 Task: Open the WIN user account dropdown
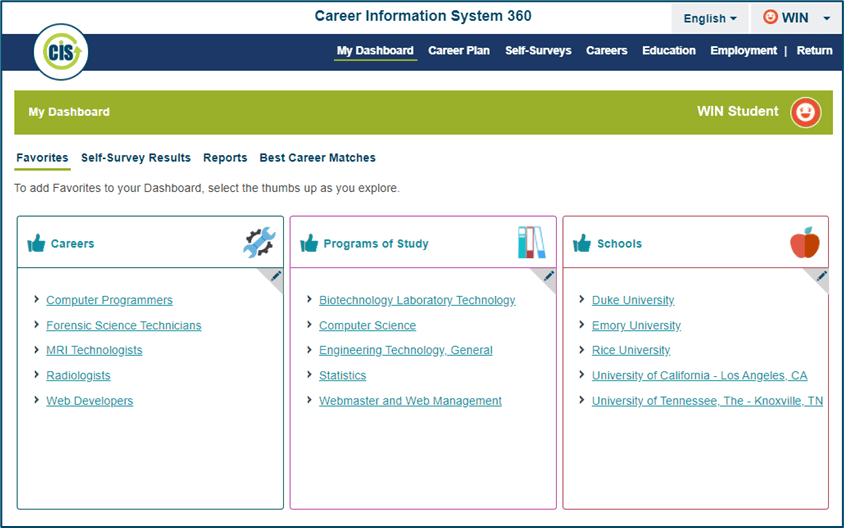point(796,18)
